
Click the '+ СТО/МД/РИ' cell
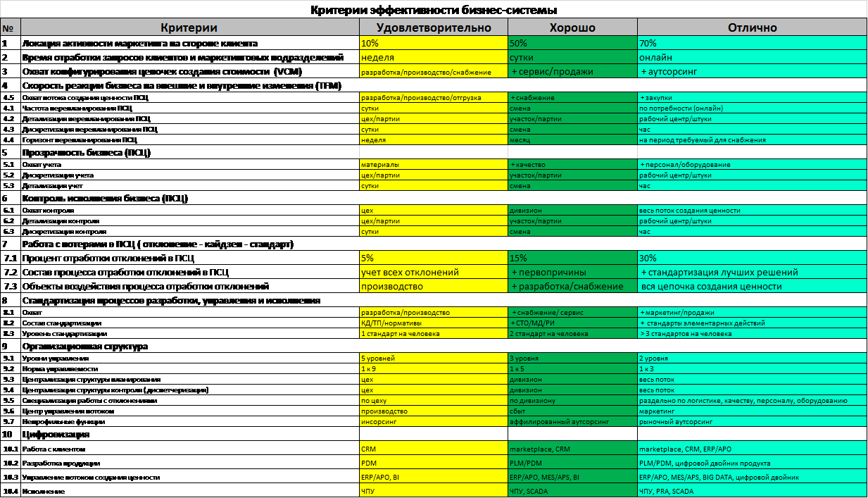[x=572, y=323]
